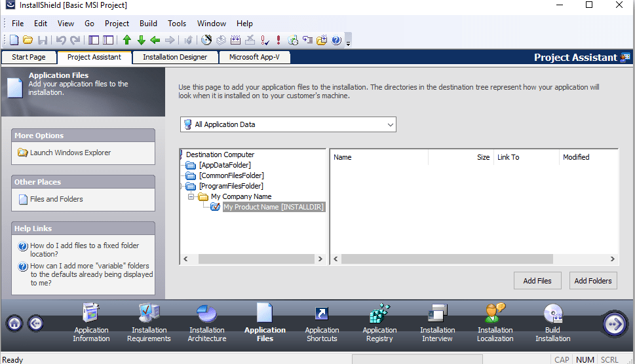Click the Redo arrow icon
The image size is (635, 364).
(x=75, y=40)
